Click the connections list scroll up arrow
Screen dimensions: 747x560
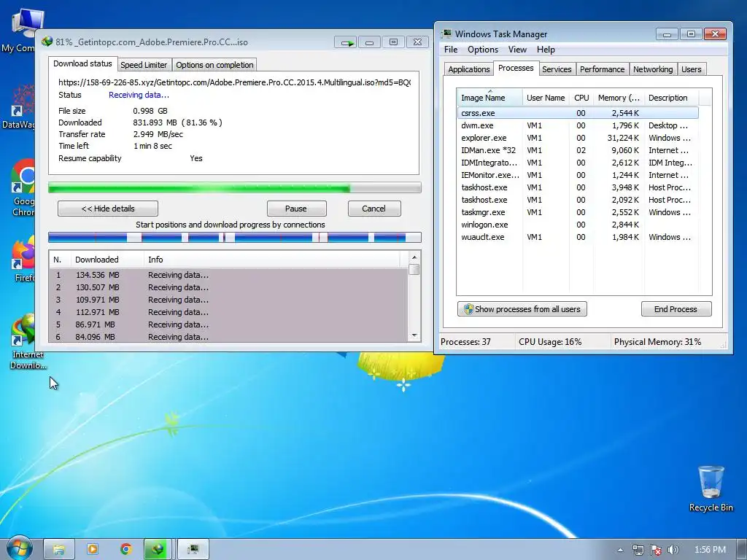[414, 257]
